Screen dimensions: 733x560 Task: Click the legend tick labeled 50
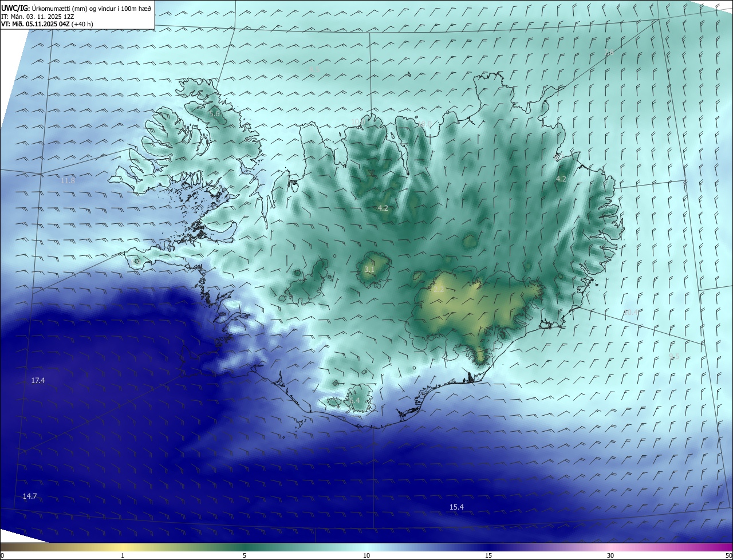[728, 555]
